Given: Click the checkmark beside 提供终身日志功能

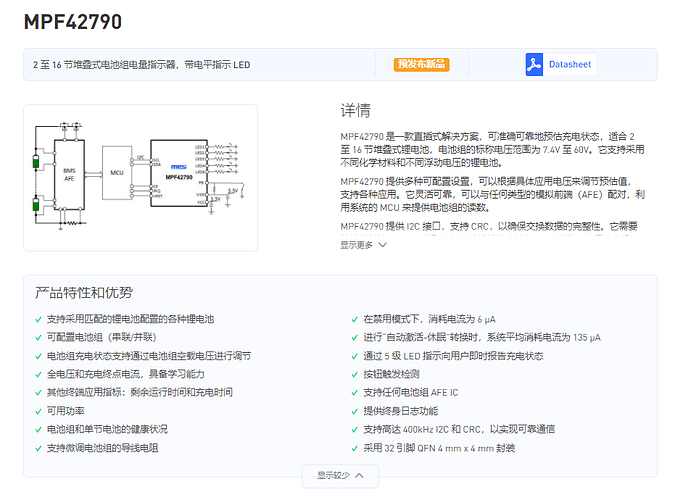Looking at the screenshot, I should coord(355,411).
